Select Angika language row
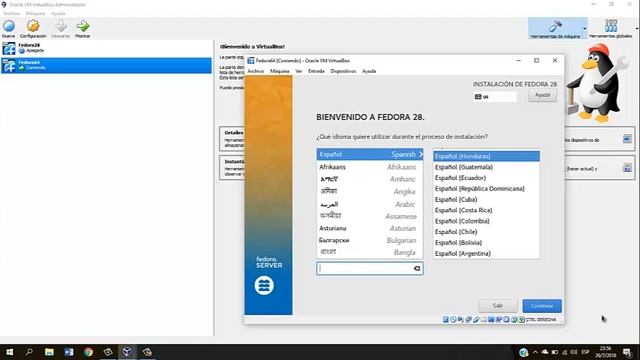The width and height of the screenshot is (640, 360). tap(370, 191)
